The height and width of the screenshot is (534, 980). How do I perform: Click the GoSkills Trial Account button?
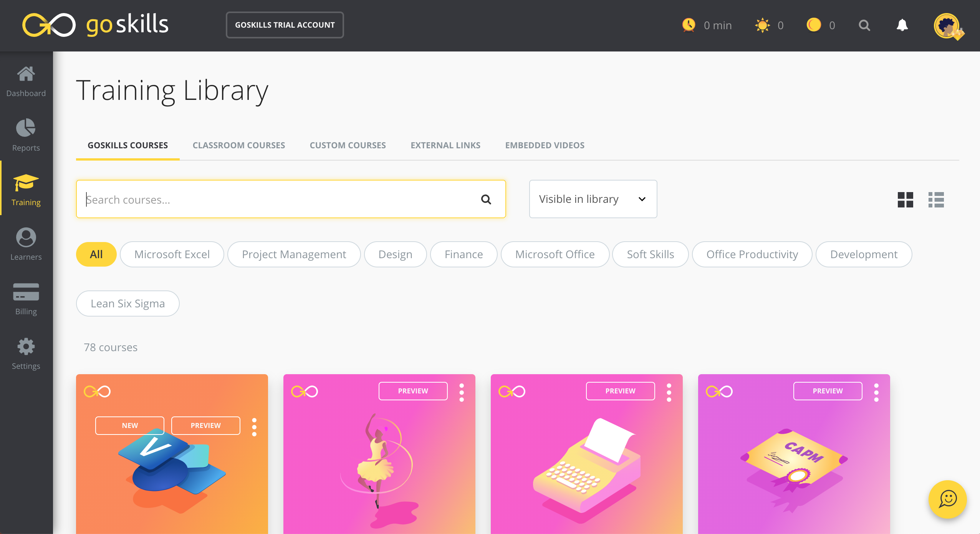pyautogui.click(x=285, y=25)
